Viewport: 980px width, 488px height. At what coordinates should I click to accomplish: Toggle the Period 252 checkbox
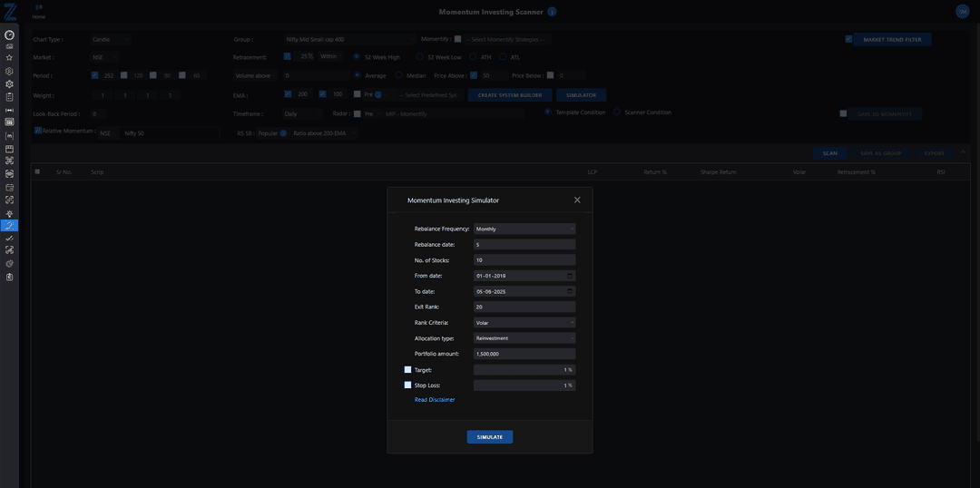(94, 75)
